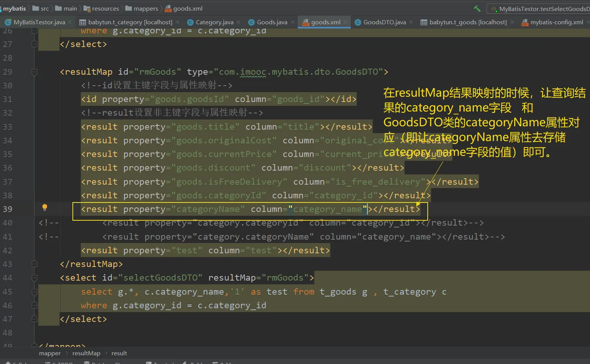Image resolution: width=590 pixels, height=364 pixels.
Task: Collapse the select block at line 44
Action: click(35, 278)
